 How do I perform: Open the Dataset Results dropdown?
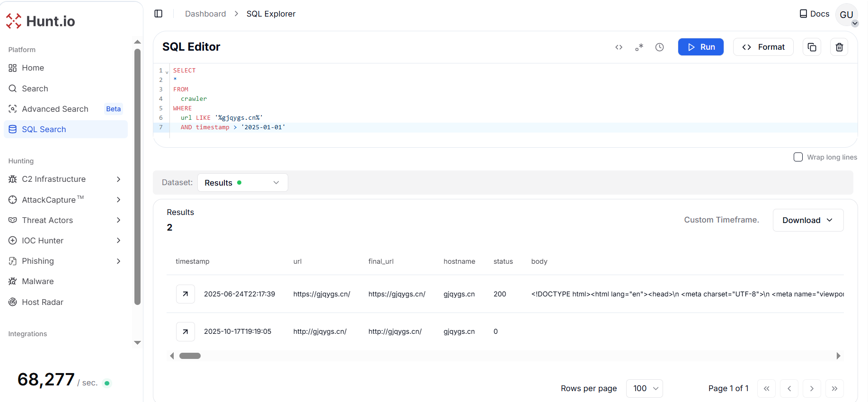click(242, 183)
